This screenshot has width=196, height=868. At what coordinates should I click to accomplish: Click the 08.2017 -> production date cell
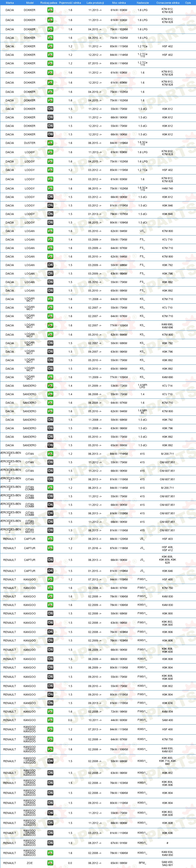pyautogui.click(x=95, y=843)
